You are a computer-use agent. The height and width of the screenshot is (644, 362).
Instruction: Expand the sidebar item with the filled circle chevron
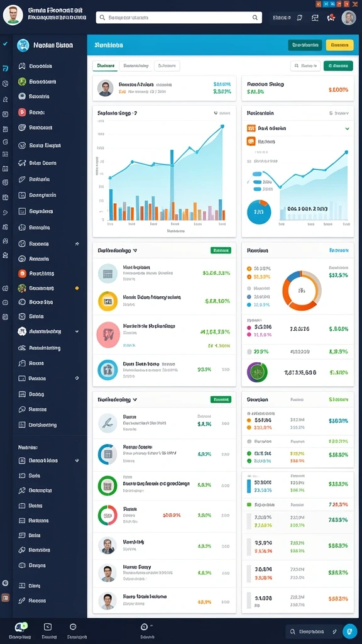click(x=49, y=378)
